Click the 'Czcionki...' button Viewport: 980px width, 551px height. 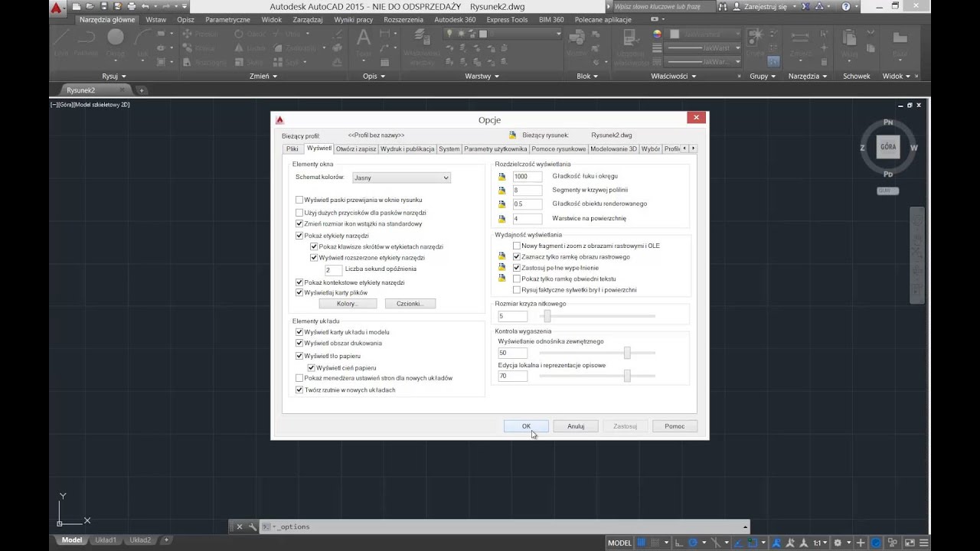coord(410,304)
